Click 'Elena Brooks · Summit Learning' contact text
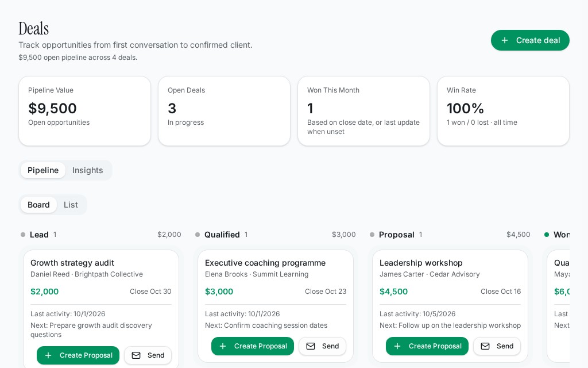 click(257, 274)
